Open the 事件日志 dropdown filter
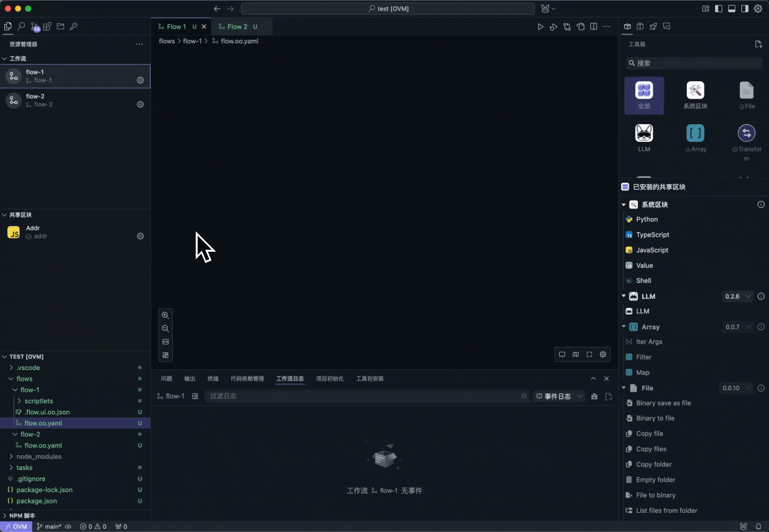This screenshot has width=769, height=532. click(559, 396)
